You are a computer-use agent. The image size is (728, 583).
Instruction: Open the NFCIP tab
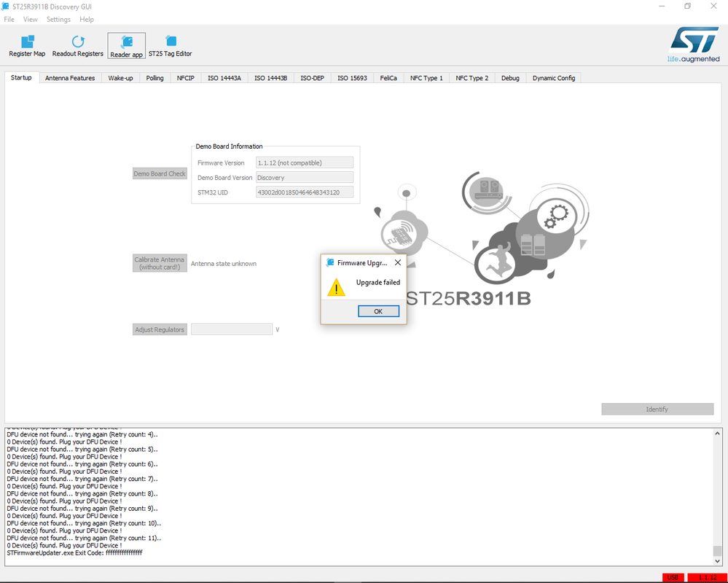[186, 78]
